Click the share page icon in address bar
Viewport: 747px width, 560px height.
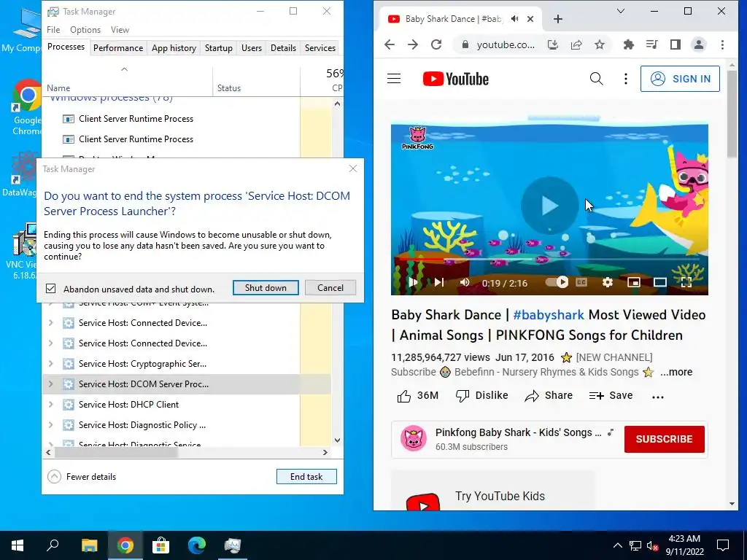click(x=576, y=44)
